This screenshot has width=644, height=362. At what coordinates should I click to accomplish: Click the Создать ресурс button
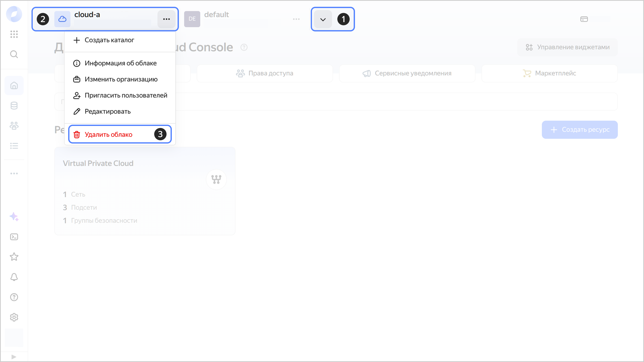[580, 130]
